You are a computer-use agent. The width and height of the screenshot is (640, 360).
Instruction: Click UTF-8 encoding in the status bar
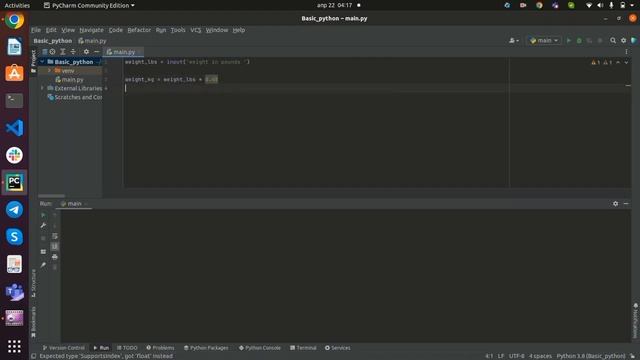[516, 356]
